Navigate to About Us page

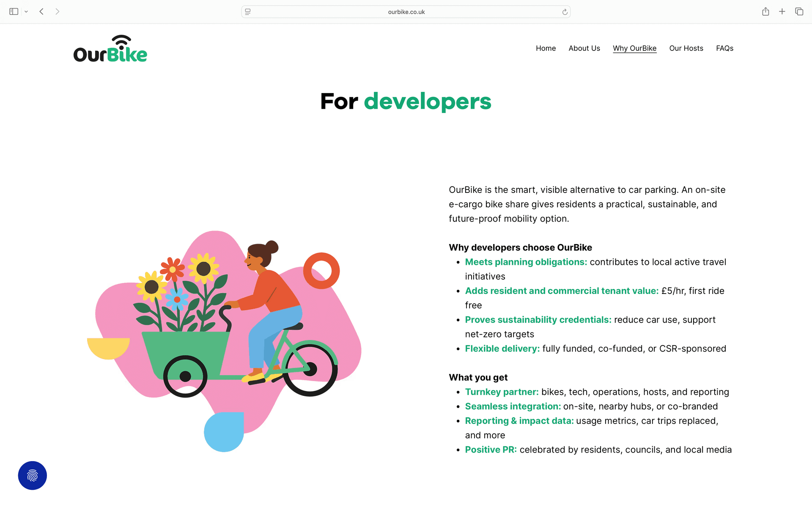pos(584,48)
